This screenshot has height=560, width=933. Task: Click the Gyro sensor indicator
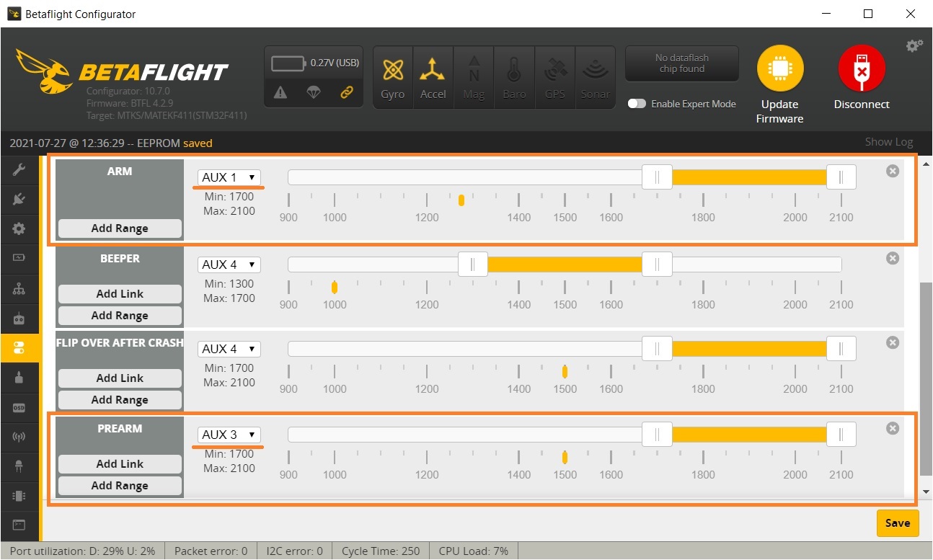point(393,77)
